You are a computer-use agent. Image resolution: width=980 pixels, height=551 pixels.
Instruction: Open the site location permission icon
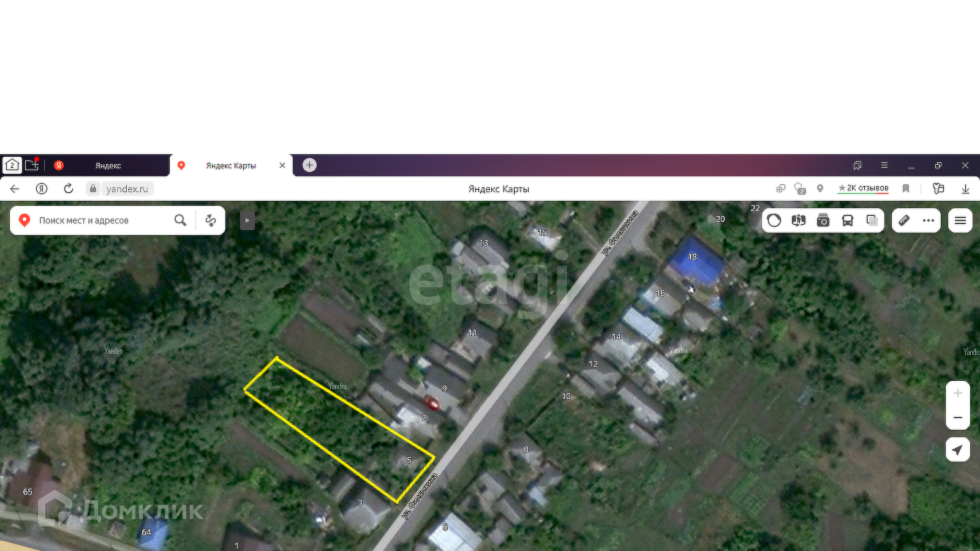pos(820,189)
